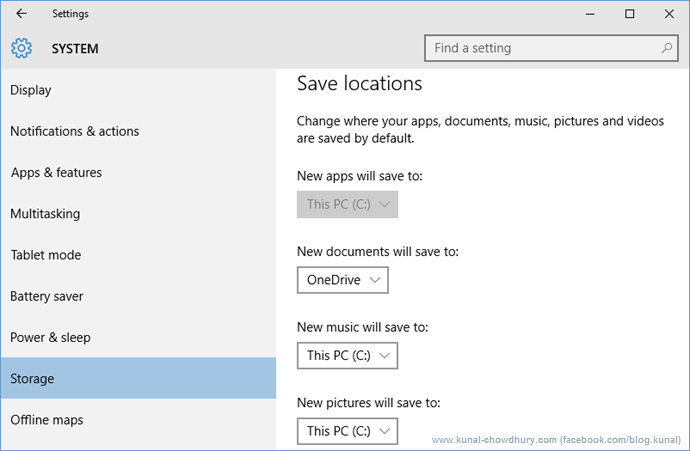The width and height of the screenshot is (690, 451).
Task: Click the search magnifier icon
Action: click(667, 48)
